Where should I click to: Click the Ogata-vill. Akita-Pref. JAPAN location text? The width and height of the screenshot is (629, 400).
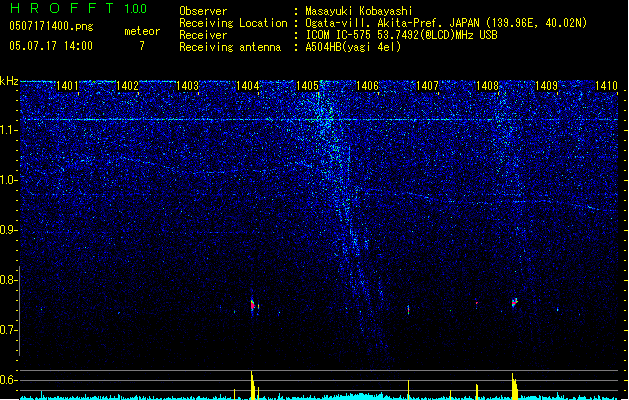coord(446,23)
